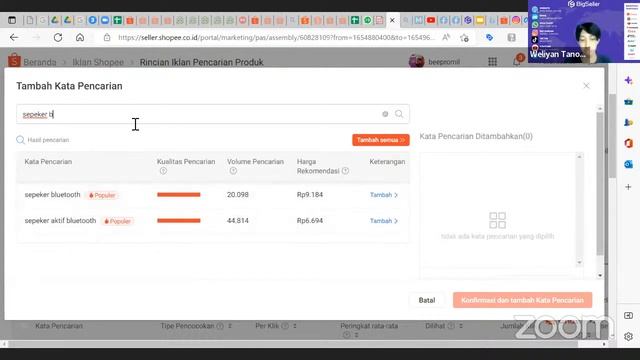Close the Tambah Kata Pencarian dialog

coord(586,86)
